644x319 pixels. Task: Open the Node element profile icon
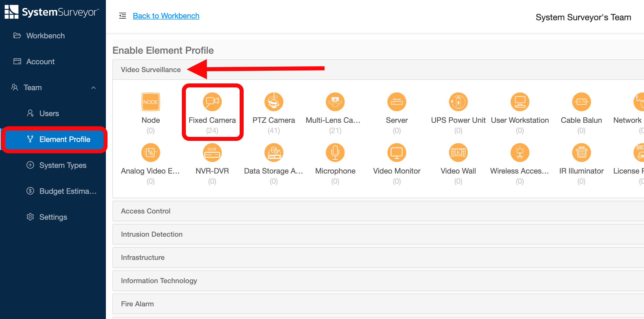click(151, 102)
